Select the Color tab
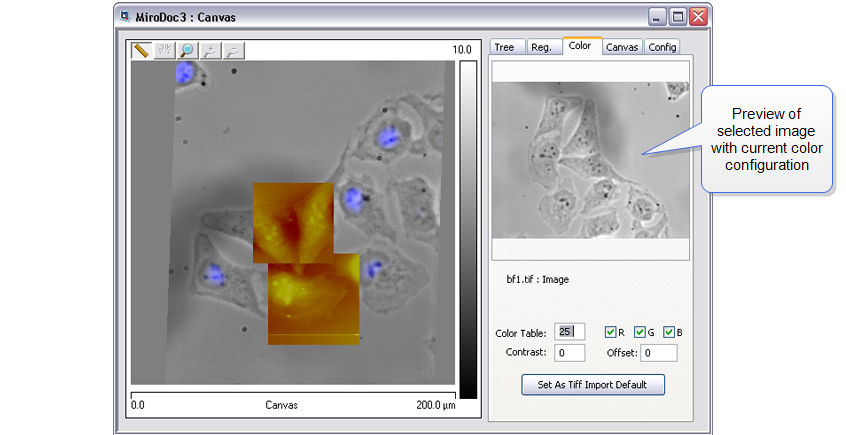Image resolution: width=846 pixels, height=435 pixels. coord(581,46)
